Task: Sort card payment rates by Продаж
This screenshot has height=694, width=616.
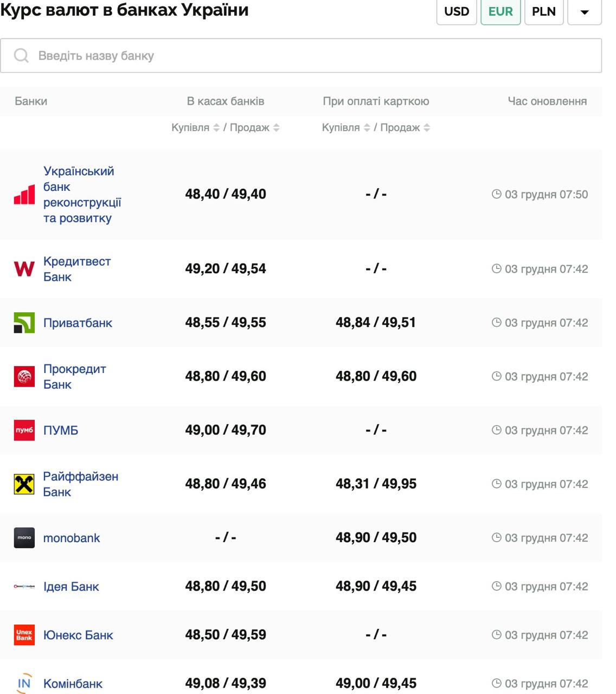Action: (x=427, y=127)
